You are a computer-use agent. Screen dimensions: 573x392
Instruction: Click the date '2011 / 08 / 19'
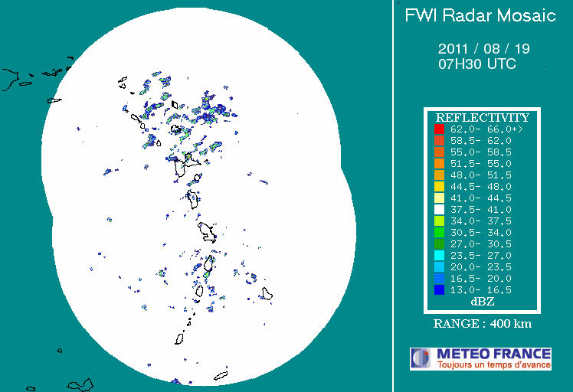click(x=484, y=49)
